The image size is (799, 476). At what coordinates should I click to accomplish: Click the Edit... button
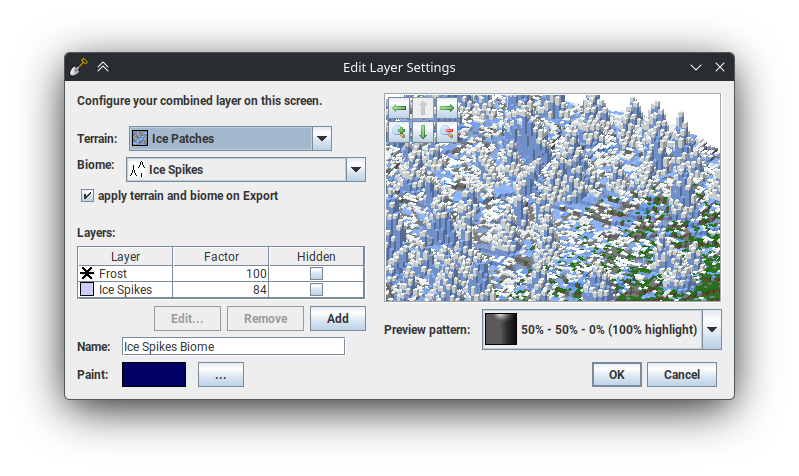click(x=187, y=319)
